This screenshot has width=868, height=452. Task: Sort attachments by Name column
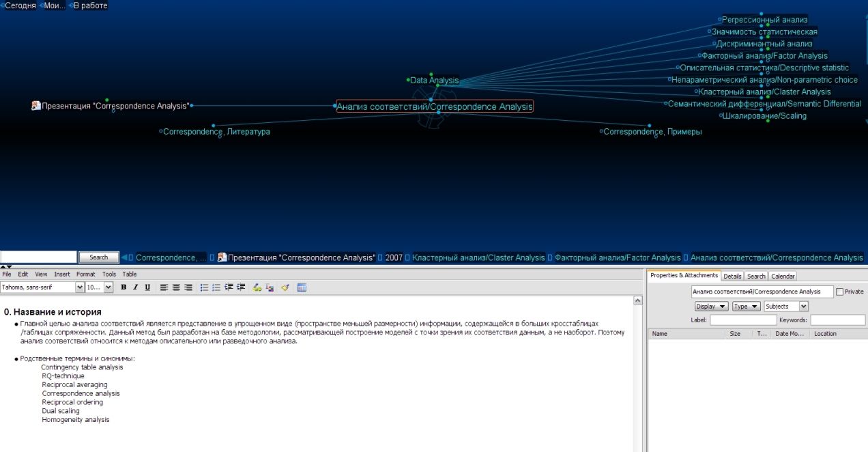[x=686, y=334]
